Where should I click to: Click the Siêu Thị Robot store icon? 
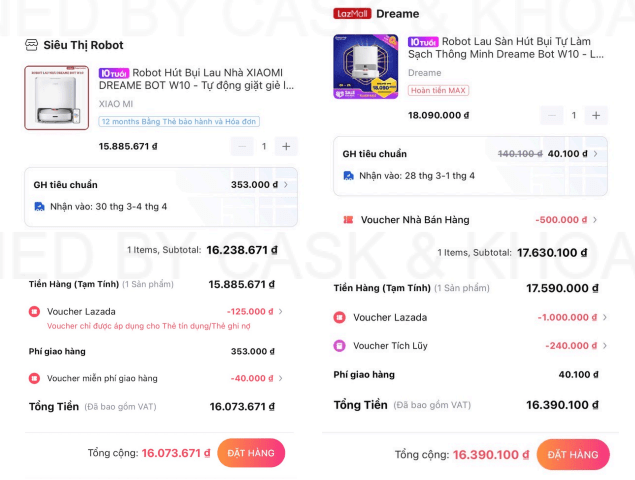pos(31,45)
